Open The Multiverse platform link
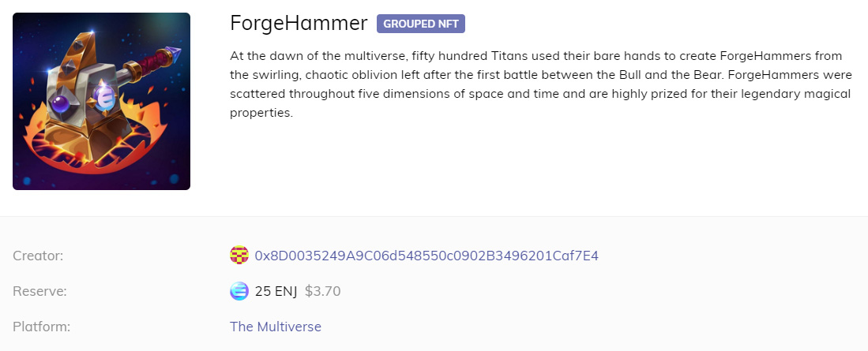868x351 pixels. (276, 327)
